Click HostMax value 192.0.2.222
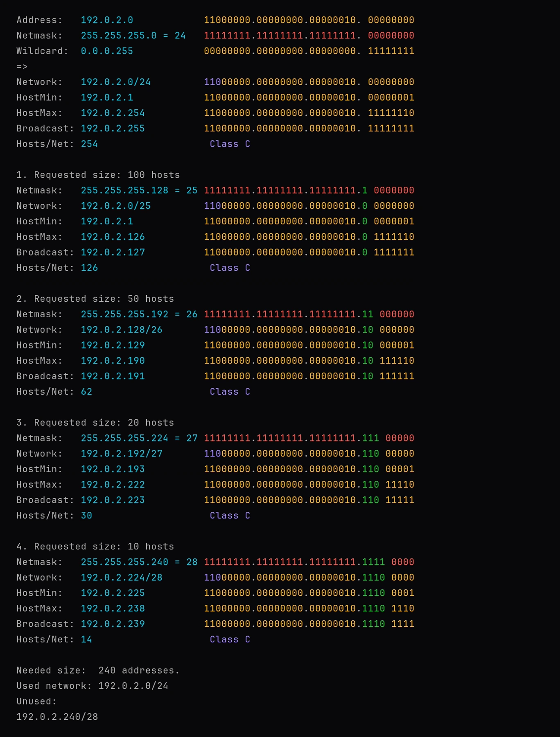560x737 pixels. tap(113, 485)
